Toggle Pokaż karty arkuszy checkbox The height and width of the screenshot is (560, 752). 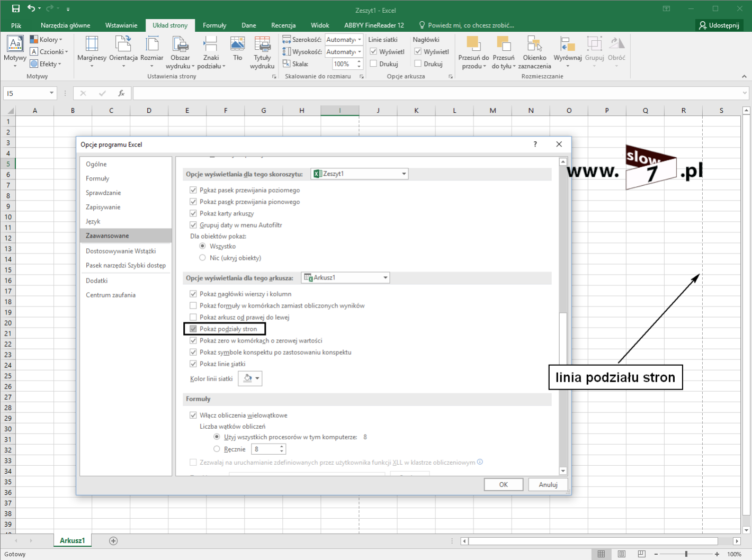tap(193, 213)
